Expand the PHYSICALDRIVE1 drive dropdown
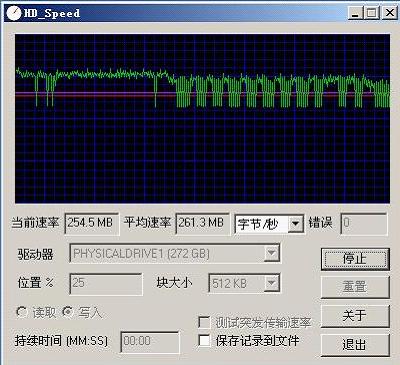Screen dimensions: 400x365 pyautogui.click(x=272, y=254)
